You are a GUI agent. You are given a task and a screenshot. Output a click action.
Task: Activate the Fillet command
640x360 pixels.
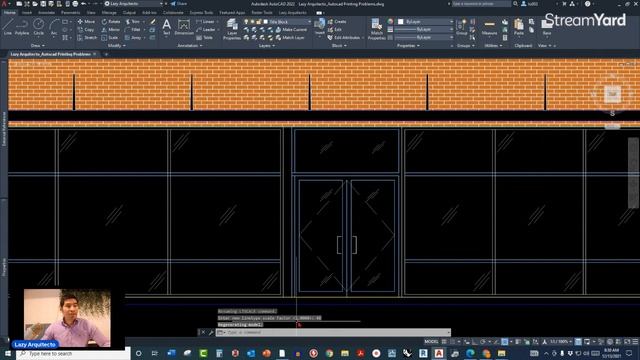tap(133, 29)
